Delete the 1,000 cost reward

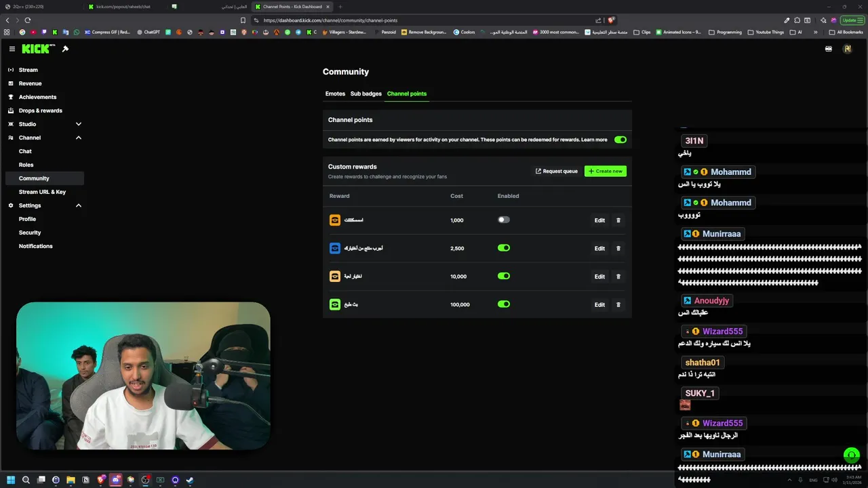(618, 220)
